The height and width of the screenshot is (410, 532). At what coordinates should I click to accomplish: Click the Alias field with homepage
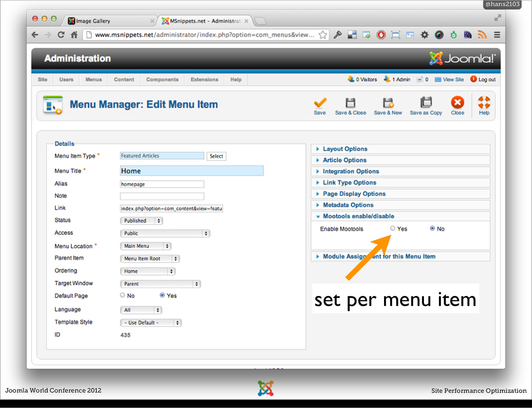(x=162, y=184)
